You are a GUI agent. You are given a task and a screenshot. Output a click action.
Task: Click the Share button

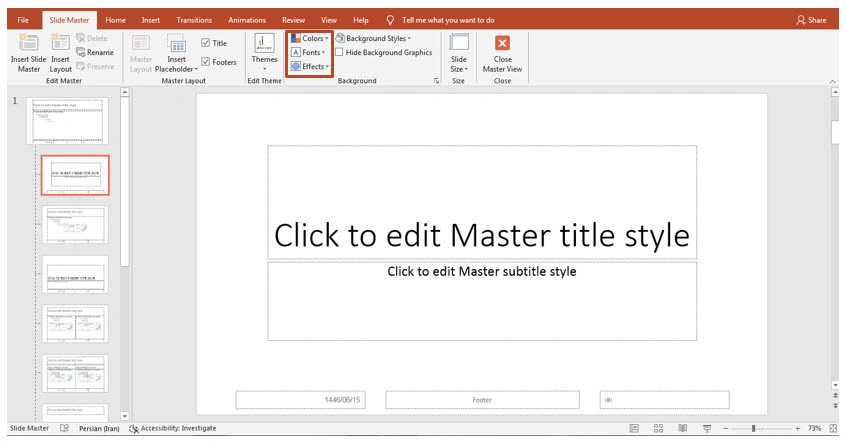coord(811,20)
